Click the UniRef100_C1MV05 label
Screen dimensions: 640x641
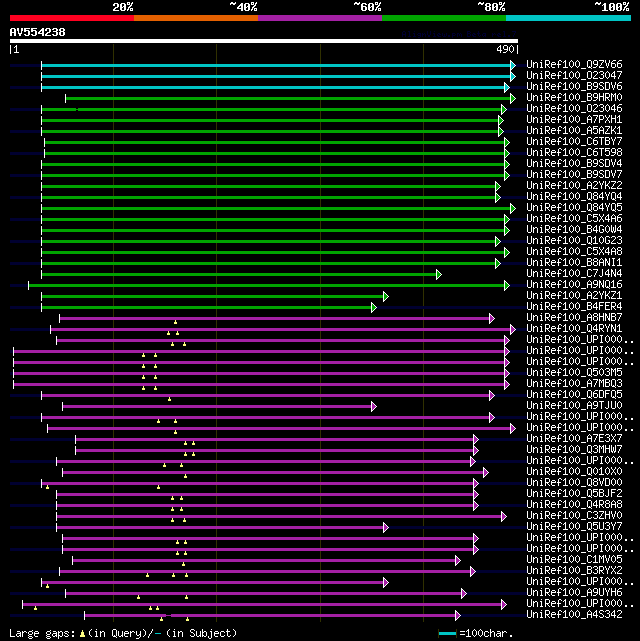[x=574, y=560]
